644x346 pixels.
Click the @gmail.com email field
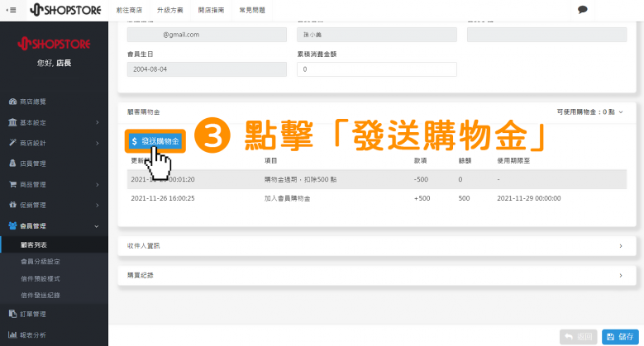(x=207, y=35)
